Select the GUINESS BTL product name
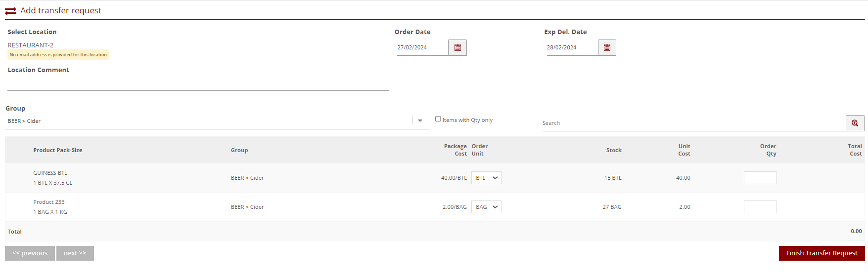The width and height of the screenshot is (868, 277). 50,173
